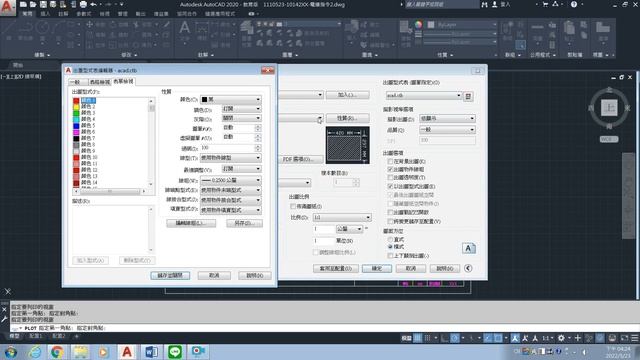Click the Save icon in quick access toolbar
Screen dimensions: 640x360
(43, 4)
